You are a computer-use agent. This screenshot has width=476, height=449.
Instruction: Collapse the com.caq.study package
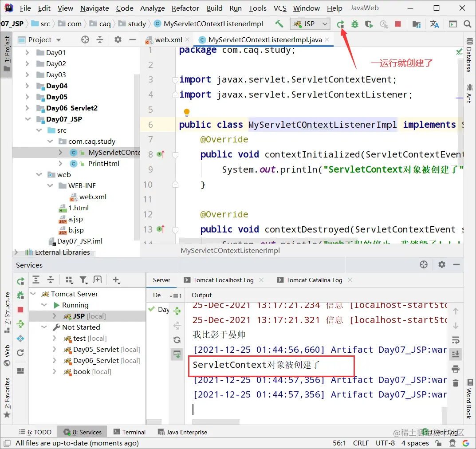50,141
